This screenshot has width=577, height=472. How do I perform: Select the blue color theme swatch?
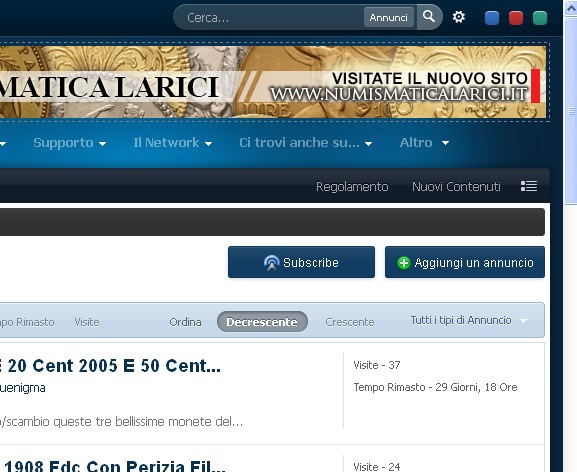point(492,18)
